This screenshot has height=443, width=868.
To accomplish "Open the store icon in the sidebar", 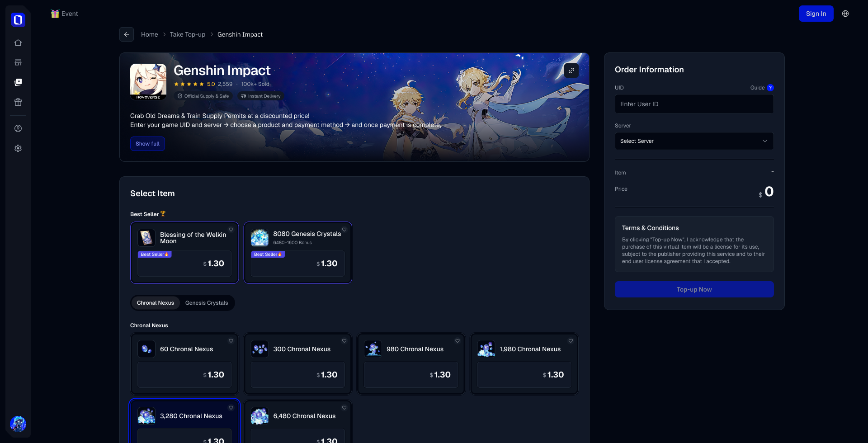I will (18, 62).
